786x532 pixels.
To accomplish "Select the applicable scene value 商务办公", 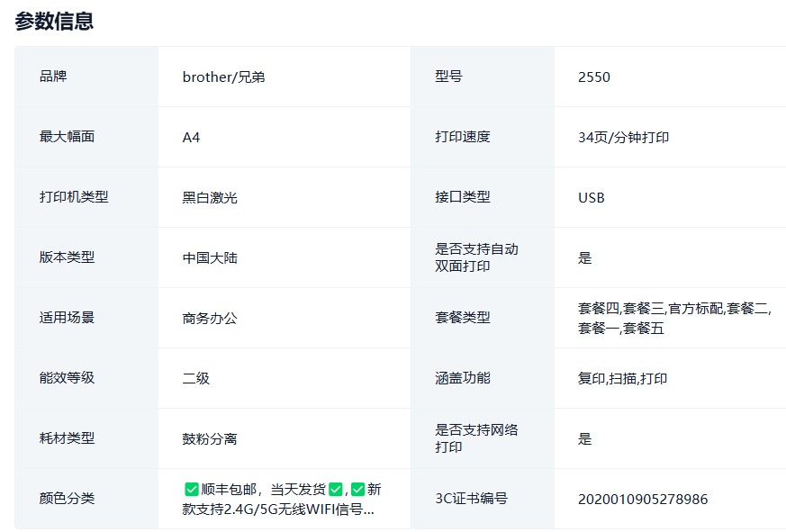I will 210,319.
